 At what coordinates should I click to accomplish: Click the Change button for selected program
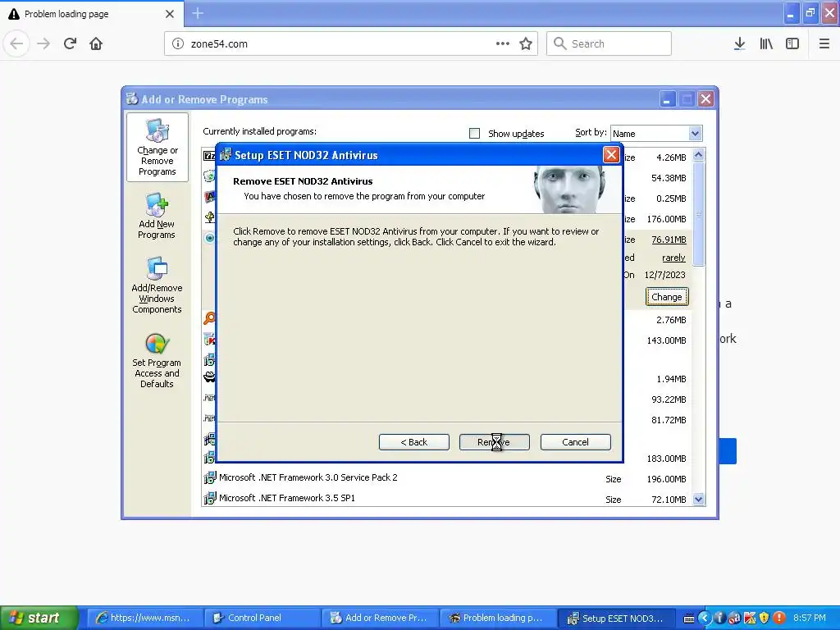(x=666, y=297)
